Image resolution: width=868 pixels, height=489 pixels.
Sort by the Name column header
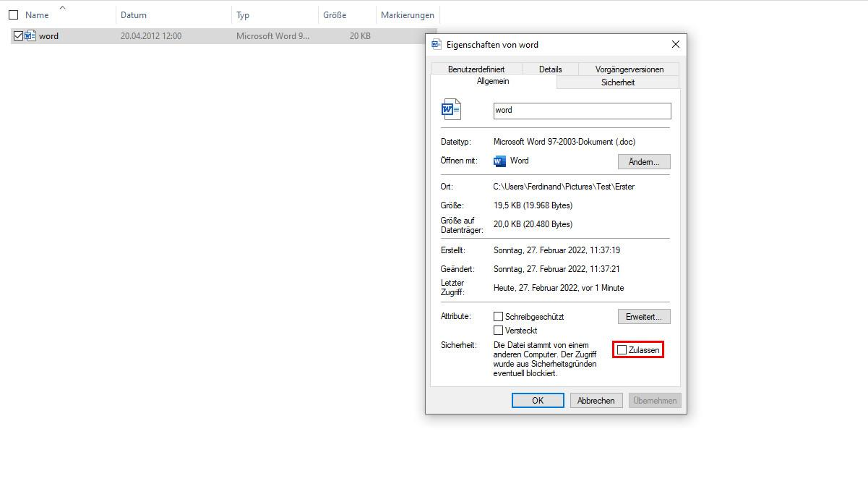coord(37,14)
